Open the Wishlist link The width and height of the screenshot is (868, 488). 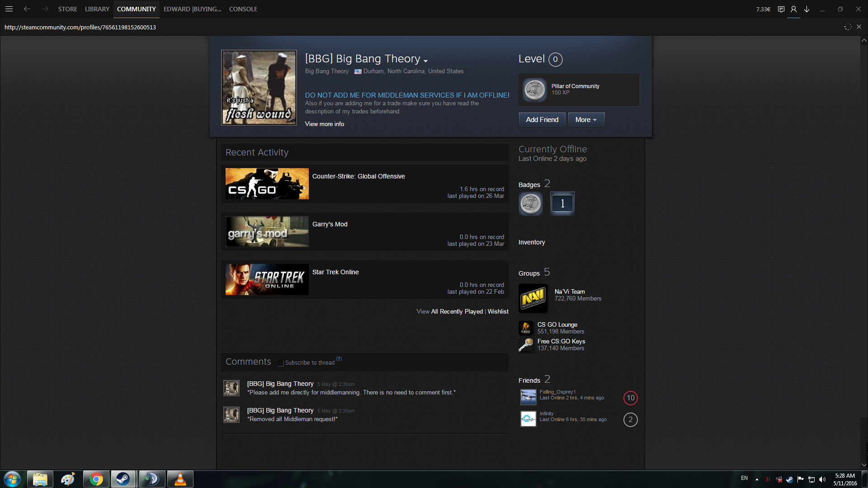(x=498, y=311)
